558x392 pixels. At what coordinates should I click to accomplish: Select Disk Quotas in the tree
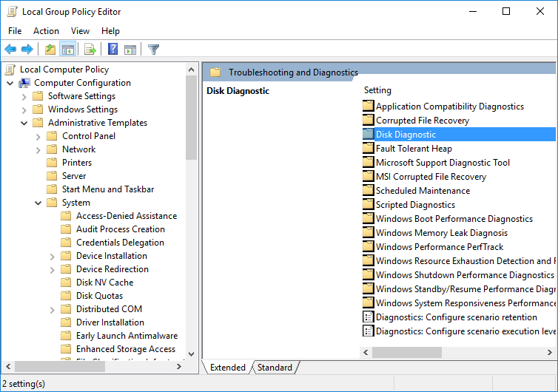99,296
